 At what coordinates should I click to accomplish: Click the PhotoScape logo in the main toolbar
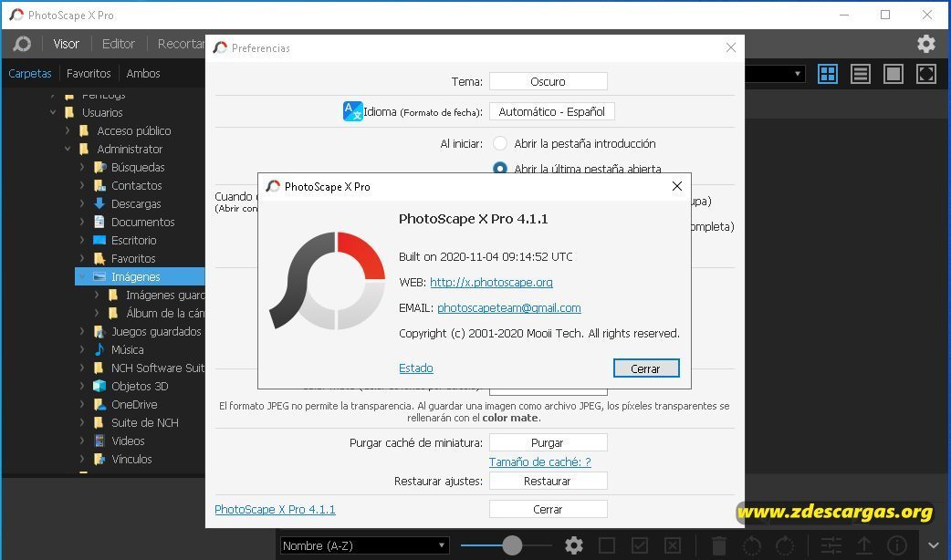[23, 44]
